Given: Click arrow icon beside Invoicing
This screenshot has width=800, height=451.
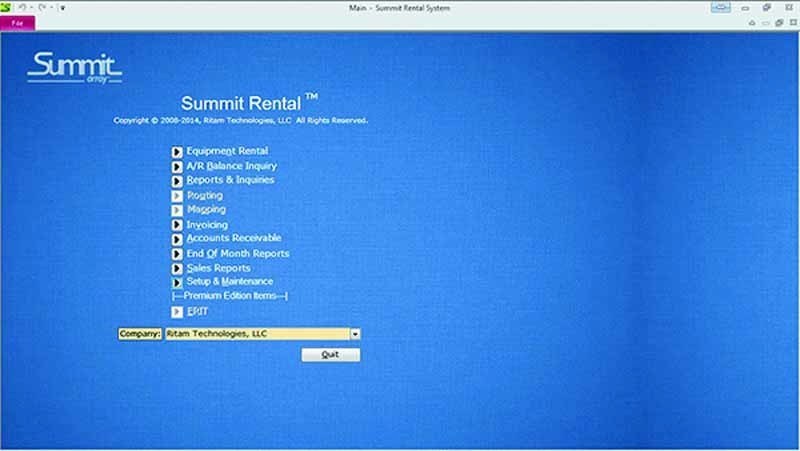Looking at the screenshot, I should 177,225.
